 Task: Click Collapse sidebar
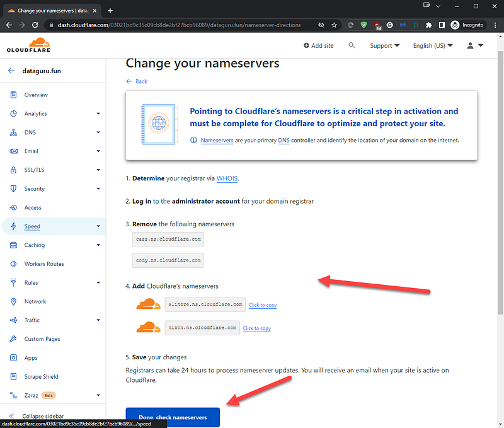(37, 416)
